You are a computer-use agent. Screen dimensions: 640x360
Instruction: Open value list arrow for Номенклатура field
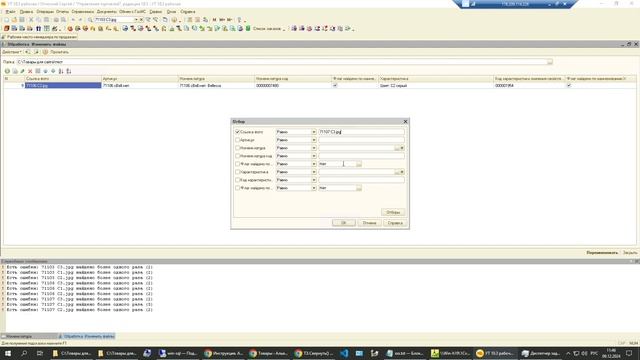pyautogui.click(x=402, y=148)
